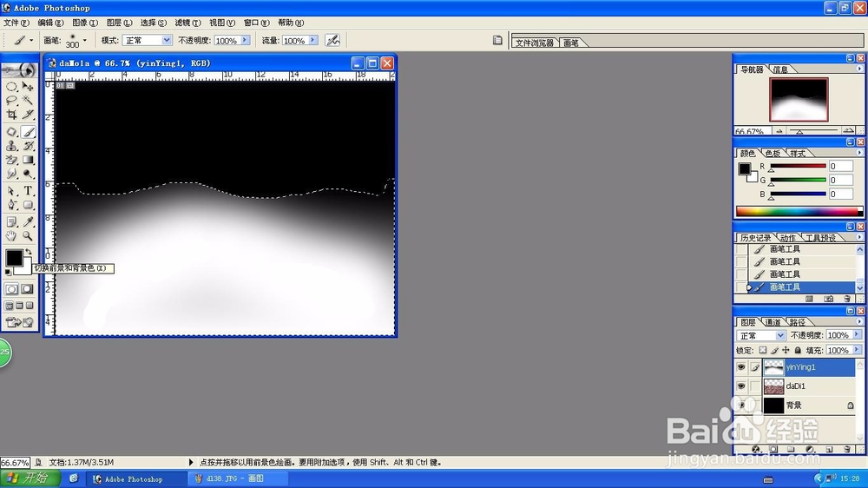The height and width of the screenshot is (488, 868).
Task: Click the swap foreground/background colors arrow
Action: tap(29, 252)
